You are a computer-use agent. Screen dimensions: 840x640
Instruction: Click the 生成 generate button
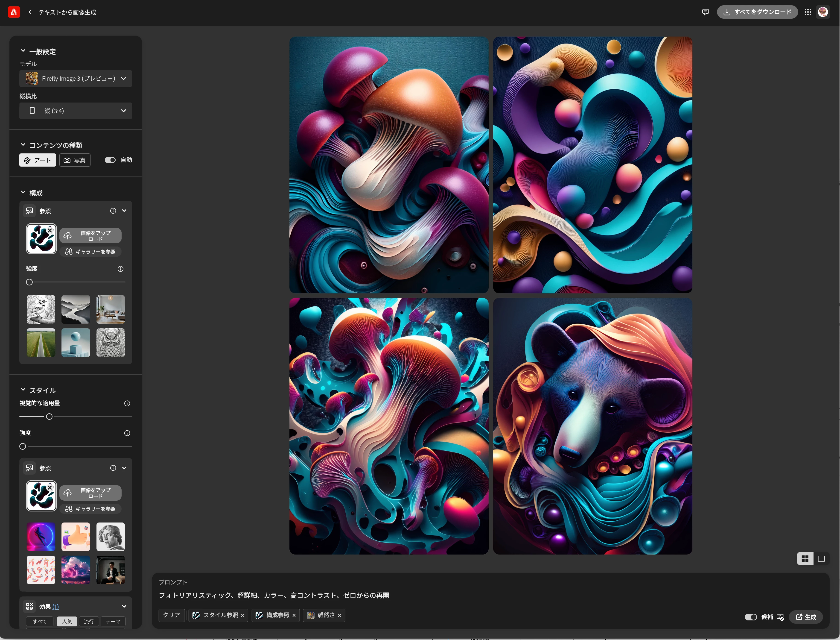[x=806, y=617]
